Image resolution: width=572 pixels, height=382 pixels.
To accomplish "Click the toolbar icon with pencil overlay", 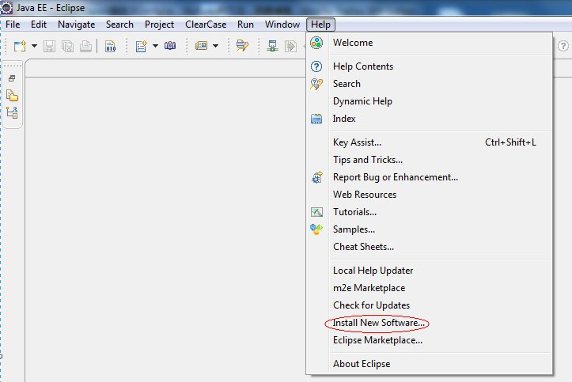I will click(242, 46).
